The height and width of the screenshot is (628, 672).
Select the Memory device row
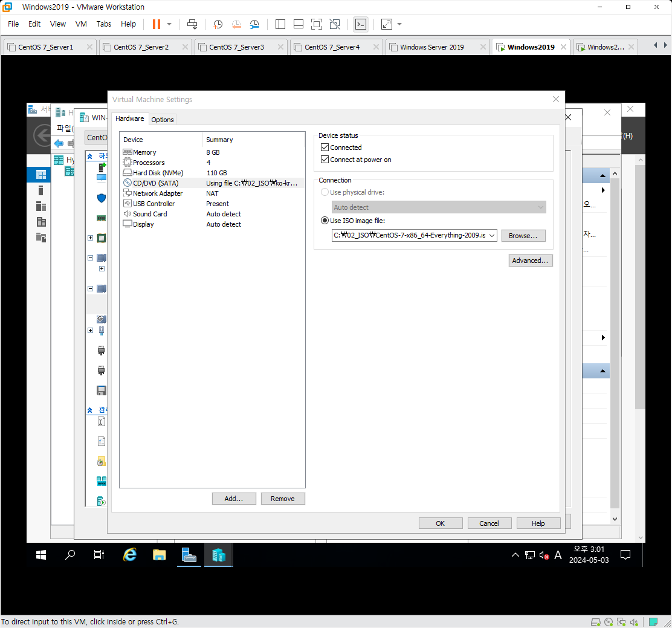(x=212, y=152)
